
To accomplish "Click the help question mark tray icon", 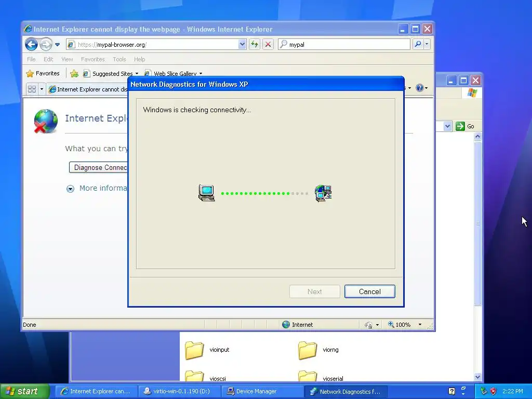I will [x=451, y=391].
